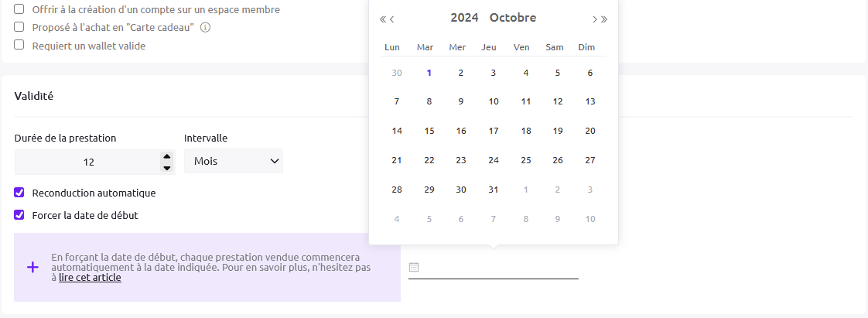Pick October 31 in the date picker
This screenshot has width=868, height=318.
[x=494, y=190]
